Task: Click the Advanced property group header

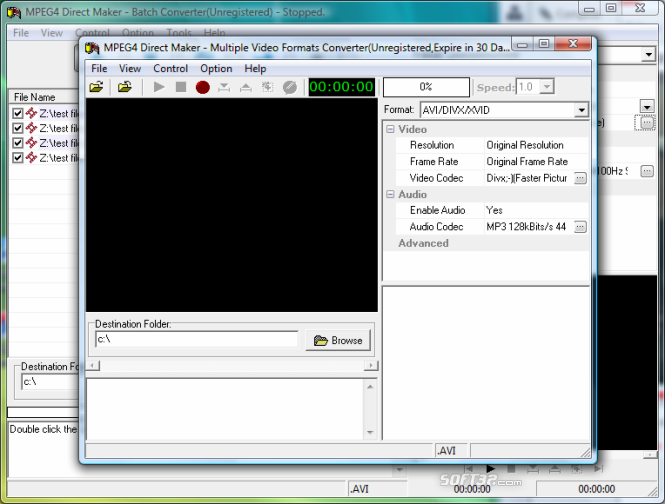Action: 423,243
